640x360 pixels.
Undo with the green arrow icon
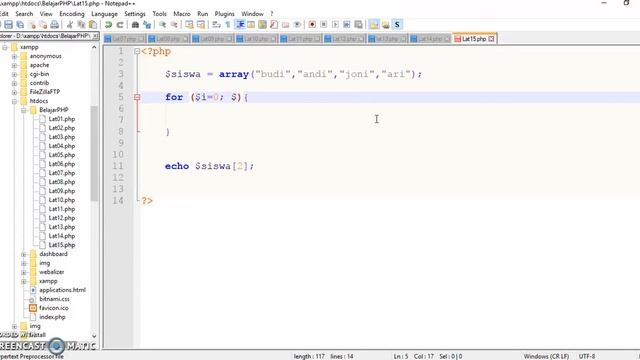[108, 24]
